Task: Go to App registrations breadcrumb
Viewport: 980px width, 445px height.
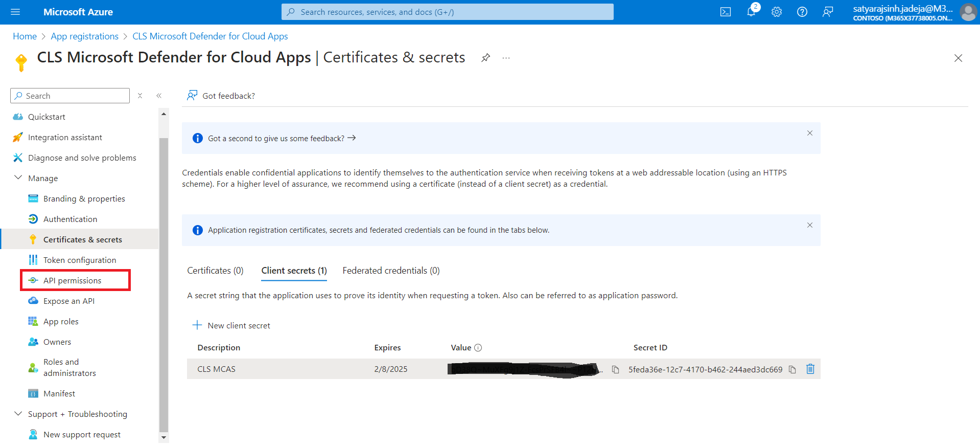Action: pos(84,36)
